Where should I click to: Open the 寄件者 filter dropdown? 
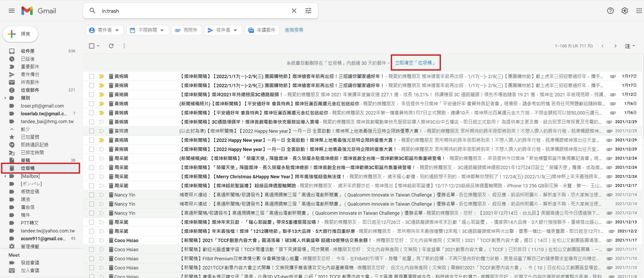[x=105, y=30]
